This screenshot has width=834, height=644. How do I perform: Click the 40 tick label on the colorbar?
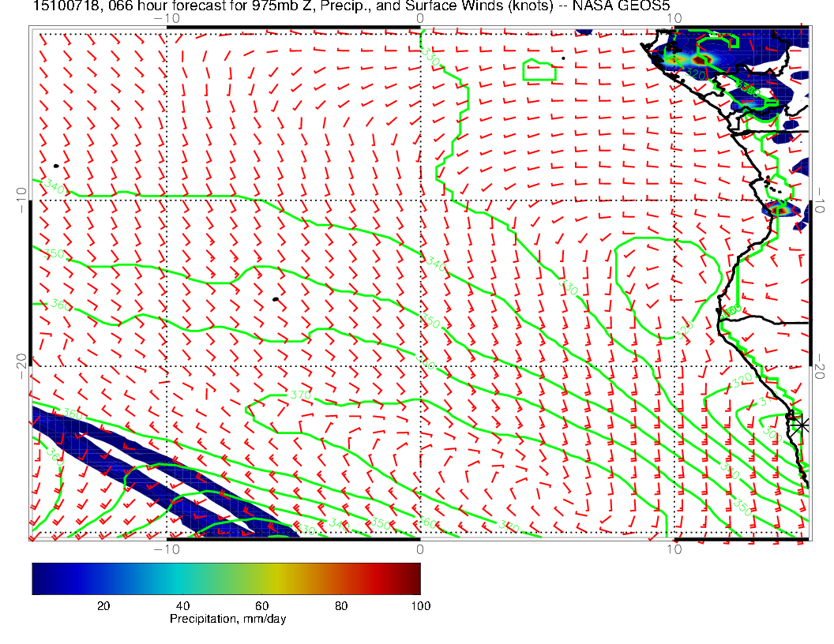[x=182, y=606]
